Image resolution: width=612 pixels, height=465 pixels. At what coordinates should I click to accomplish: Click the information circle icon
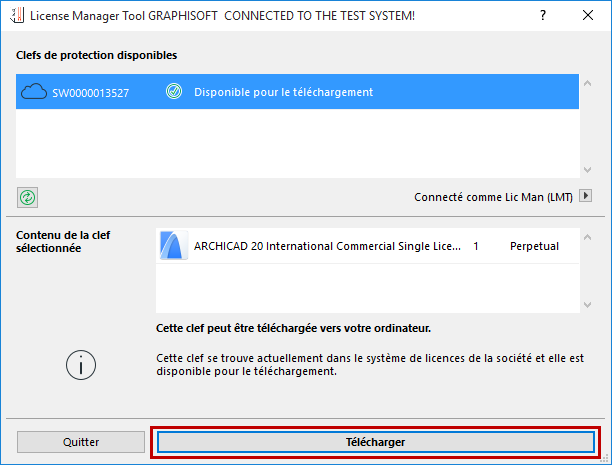click(x=81, y=365)
